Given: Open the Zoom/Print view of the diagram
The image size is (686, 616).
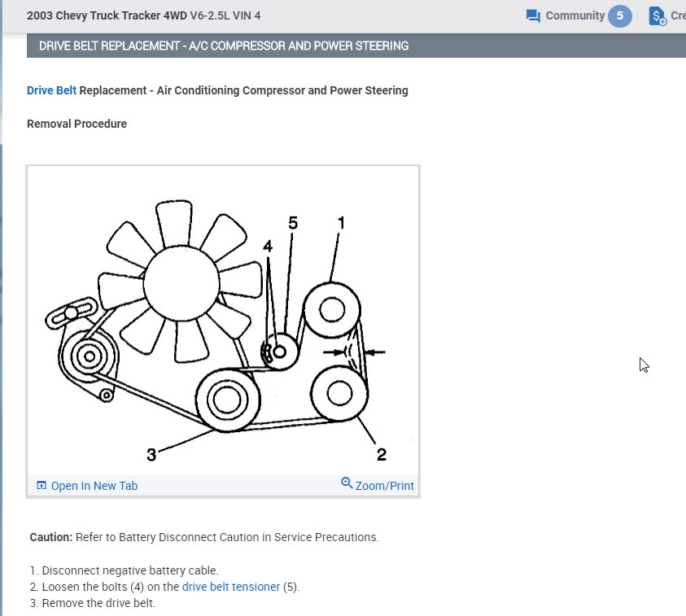Looking at the screenshot, I should click(384, 486).
